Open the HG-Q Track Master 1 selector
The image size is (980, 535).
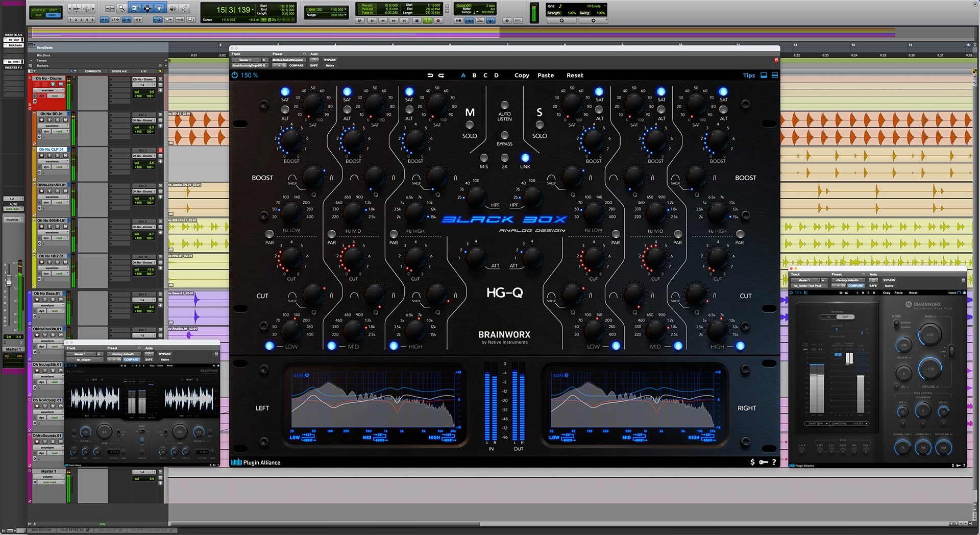pyautogui.click(x=246, y=60)
